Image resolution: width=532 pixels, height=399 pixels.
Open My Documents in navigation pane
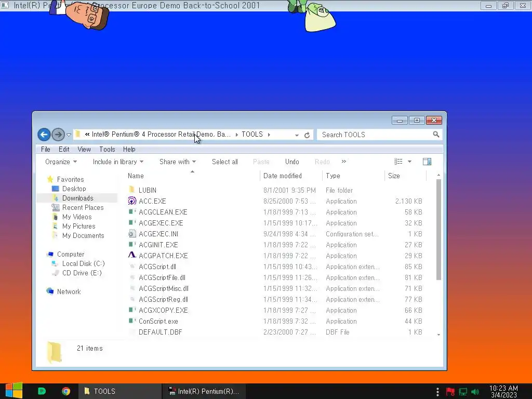[x=83, y=235]
